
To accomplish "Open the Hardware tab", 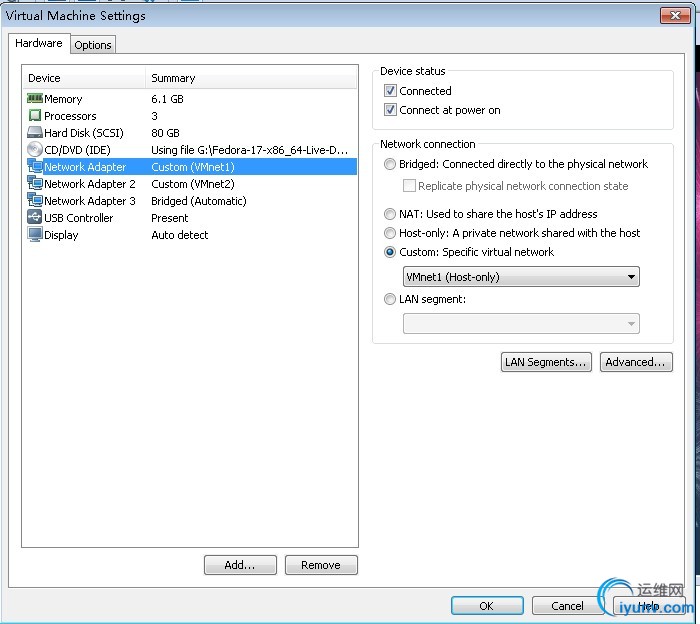I will pyautogui.click(x=39, y=43).
